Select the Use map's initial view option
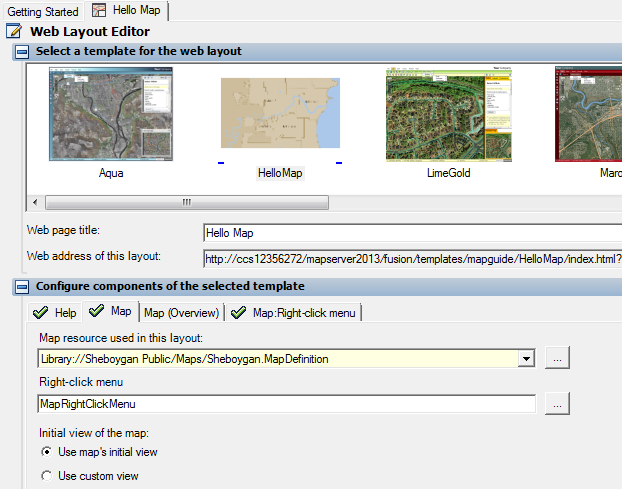Screen dimensions: 622x489 point(46,452)
